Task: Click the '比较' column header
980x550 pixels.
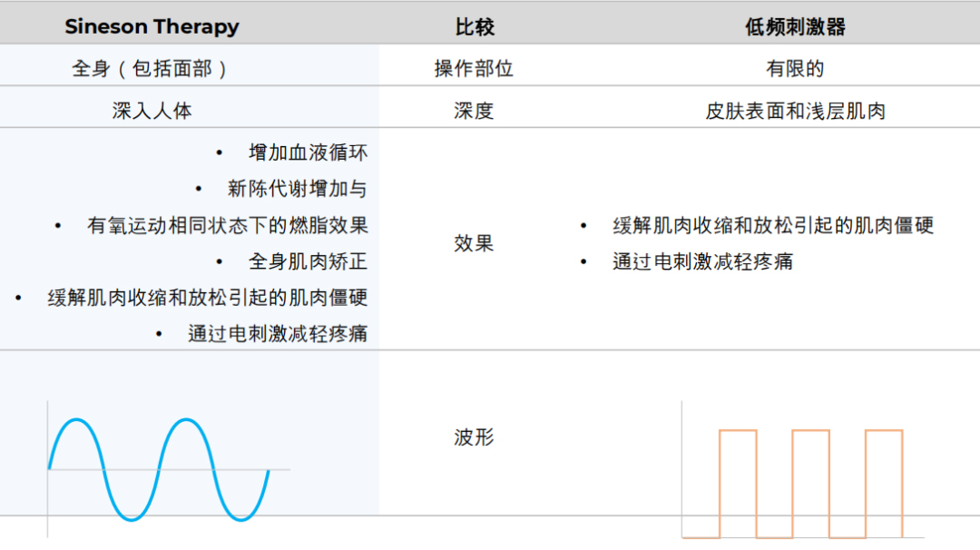Action: (475, 27)
